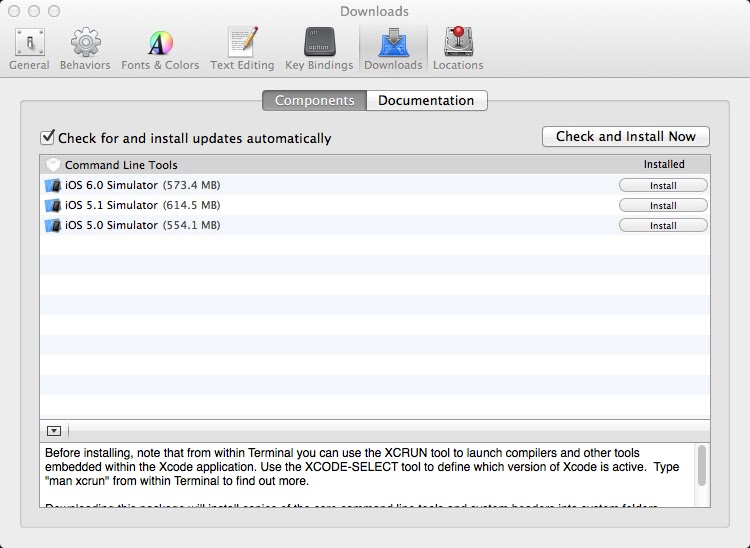Click the XCRUN description paragraph
Image resolution: width=750 pixels, height=548 pixels.
[362, 467]
